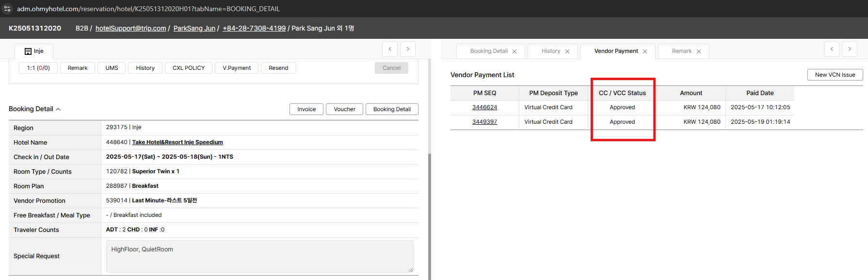Click the check in/out date value

point(170,157)
